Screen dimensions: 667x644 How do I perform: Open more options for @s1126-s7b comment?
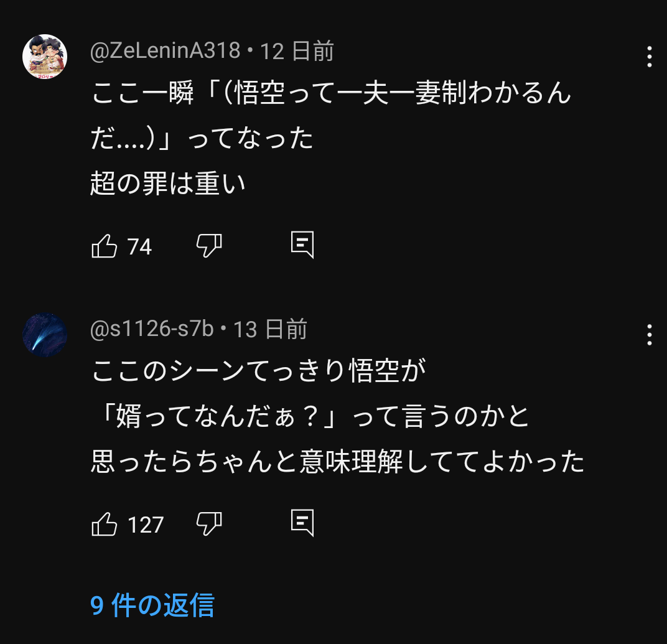point(649,335)
